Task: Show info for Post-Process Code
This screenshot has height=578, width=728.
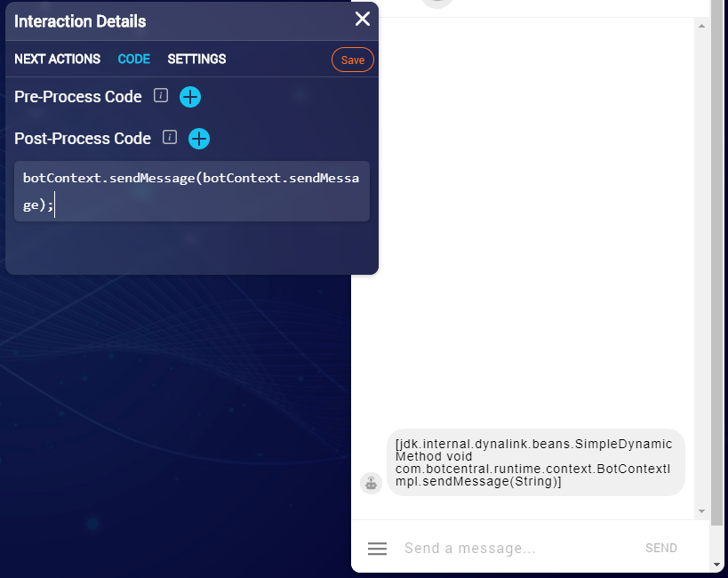Action: pos(170,137)
